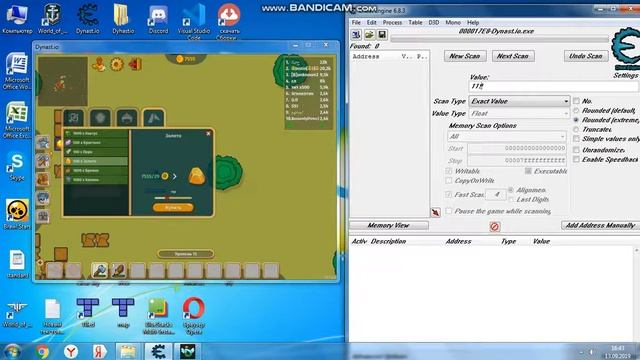Click the orange character icon beside minimap
The width and height of the screenshot is (640, 360).
(98, 64)
